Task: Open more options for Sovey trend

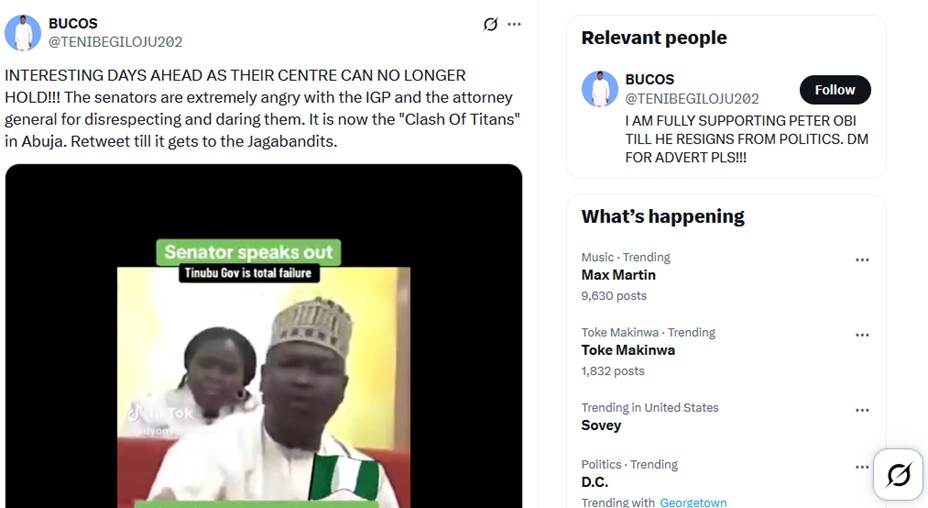Action: (x=862, y=410)
